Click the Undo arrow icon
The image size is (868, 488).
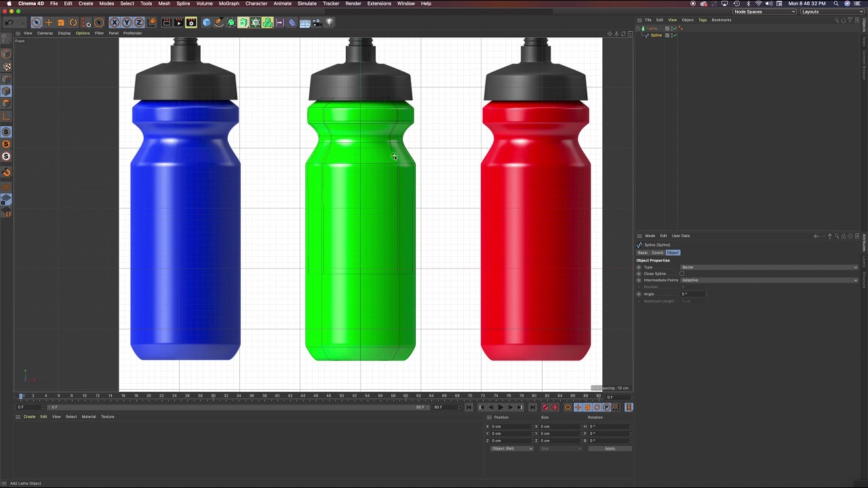pos(9,22)
